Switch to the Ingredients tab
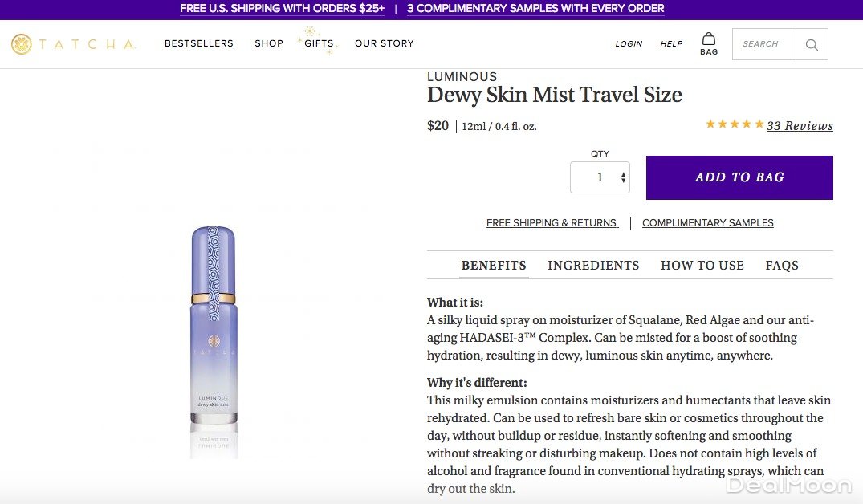863x504 pixels. [x=593, y=266]
